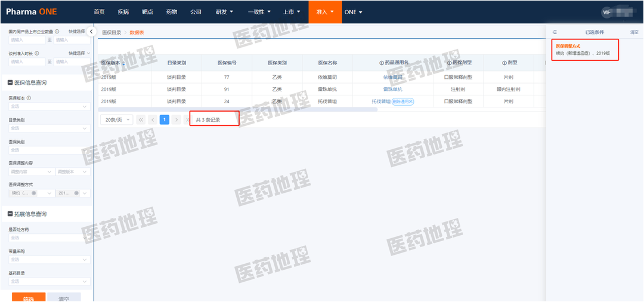Click the 删除通用名 tag
644x302 pixels.
pyautogui.click(x=402, y=101)
